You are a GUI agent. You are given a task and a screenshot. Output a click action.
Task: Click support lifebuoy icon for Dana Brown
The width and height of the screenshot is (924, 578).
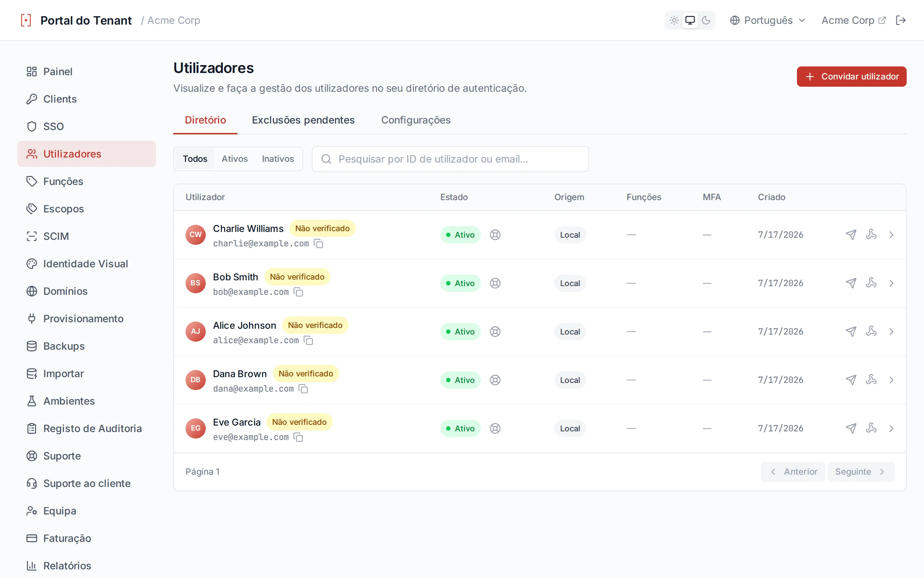tap(495, 380)
